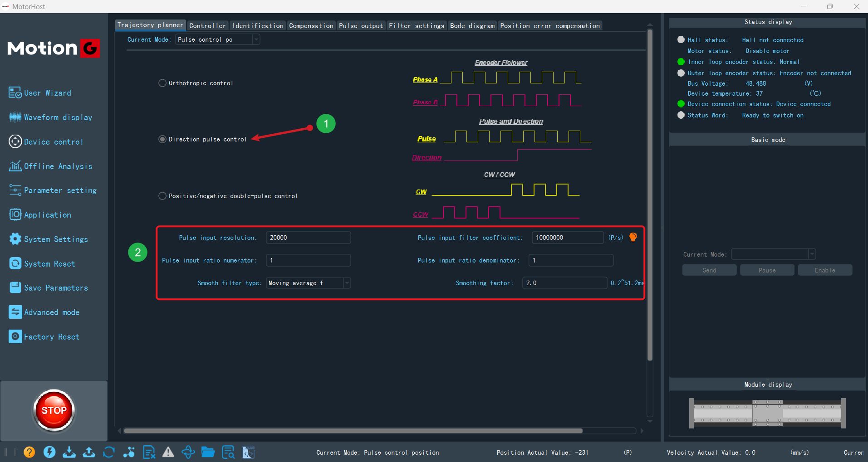
Task: Open Parameter setting in the sidebar
Action: [x=53, y=190]
